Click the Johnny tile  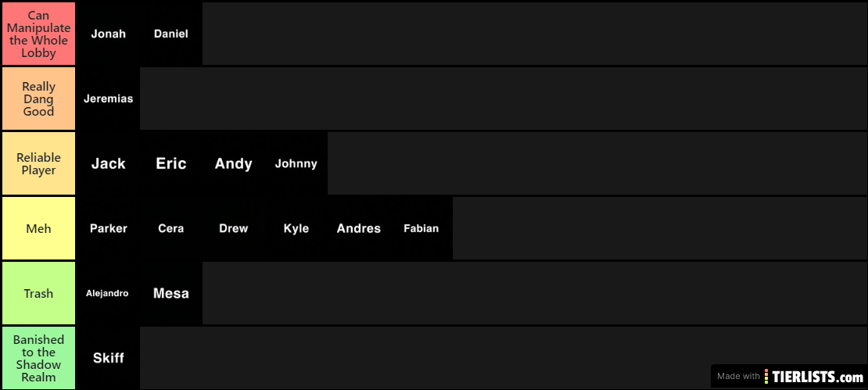296,163
